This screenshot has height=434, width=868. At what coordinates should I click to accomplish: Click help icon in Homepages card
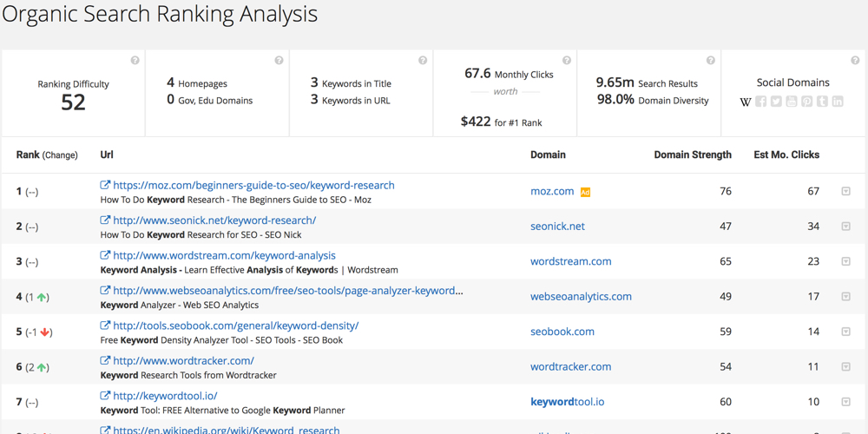click(x=279, y=61)
